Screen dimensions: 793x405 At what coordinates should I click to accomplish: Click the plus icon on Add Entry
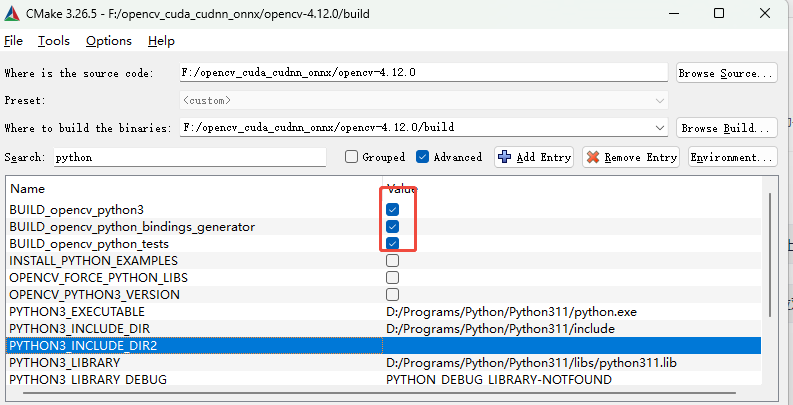[504, 157]
